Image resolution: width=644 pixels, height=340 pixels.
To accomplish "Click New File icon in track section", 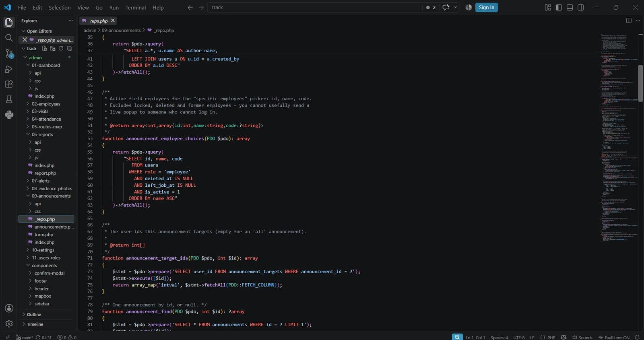I will (45, 48).
